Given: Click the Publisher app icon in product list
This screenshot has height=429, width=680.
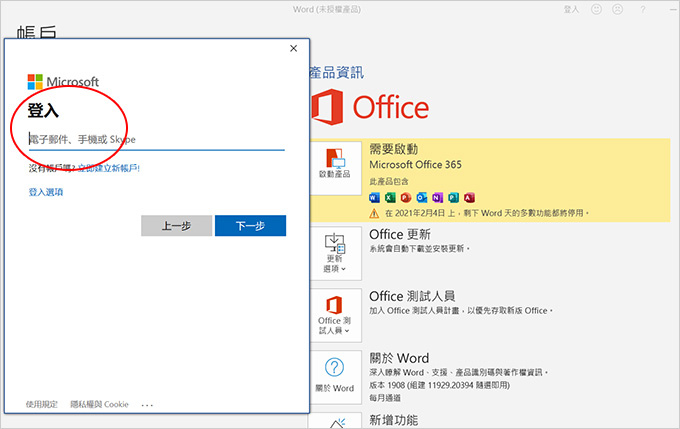Looking at the screenshot, I should pos(453,198).
